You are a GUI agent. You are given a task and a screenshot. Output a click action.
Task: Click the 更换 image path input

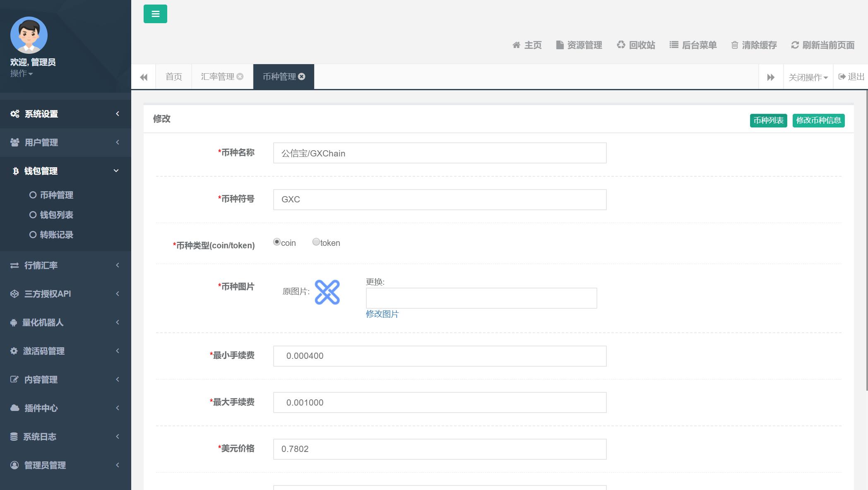[x=481, y=298]
